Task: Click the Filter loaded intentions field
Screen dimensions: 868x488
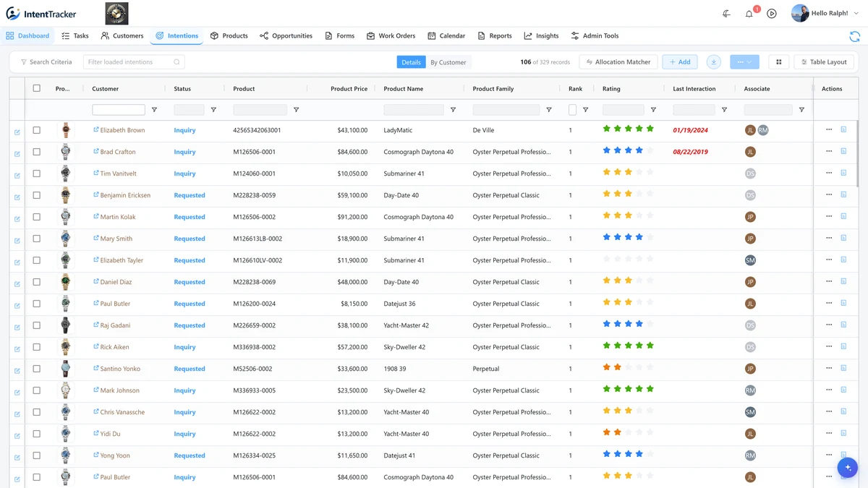Action: point(134,62)
